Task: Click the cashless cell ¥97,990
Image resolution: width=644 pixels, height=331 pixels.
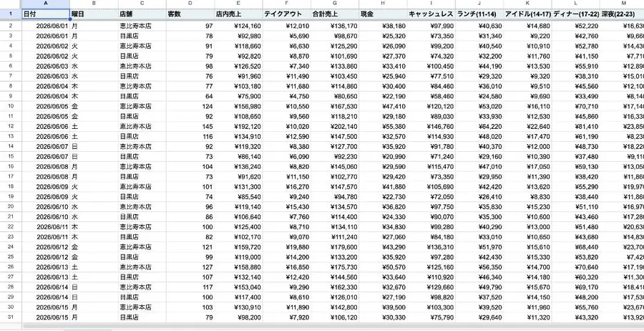Action: click(x=431, y=26)
